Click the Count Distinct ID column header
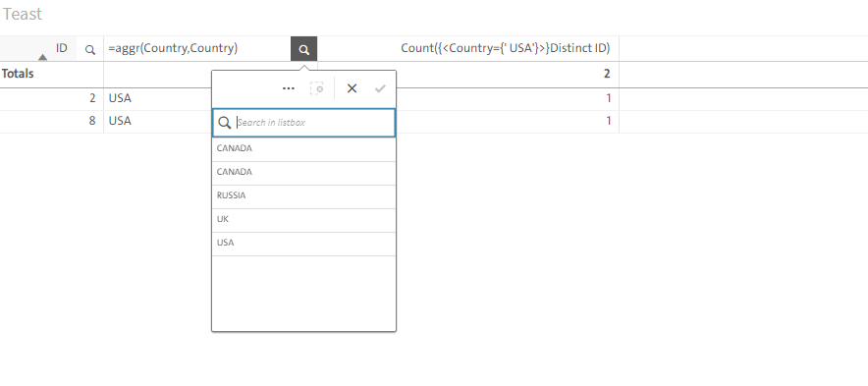The image size is (868, 386). (x=506, y=49)
